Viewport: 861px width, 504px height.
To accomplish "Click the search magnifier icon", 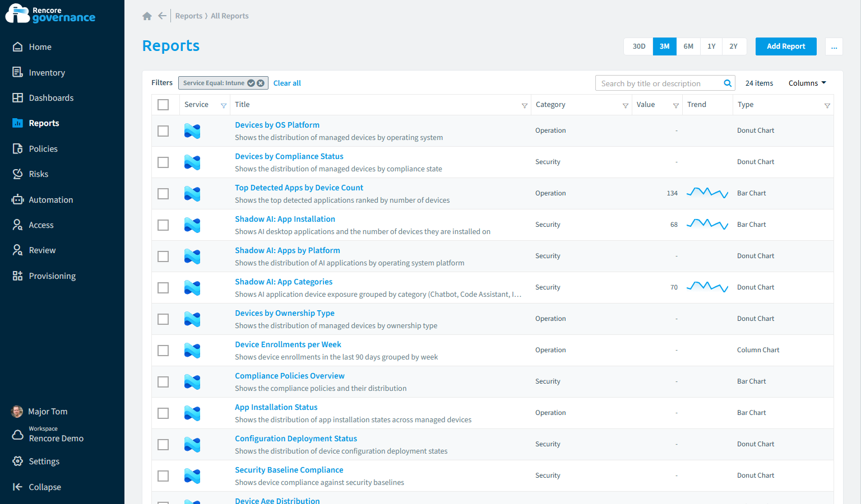I will click(728, 83).
